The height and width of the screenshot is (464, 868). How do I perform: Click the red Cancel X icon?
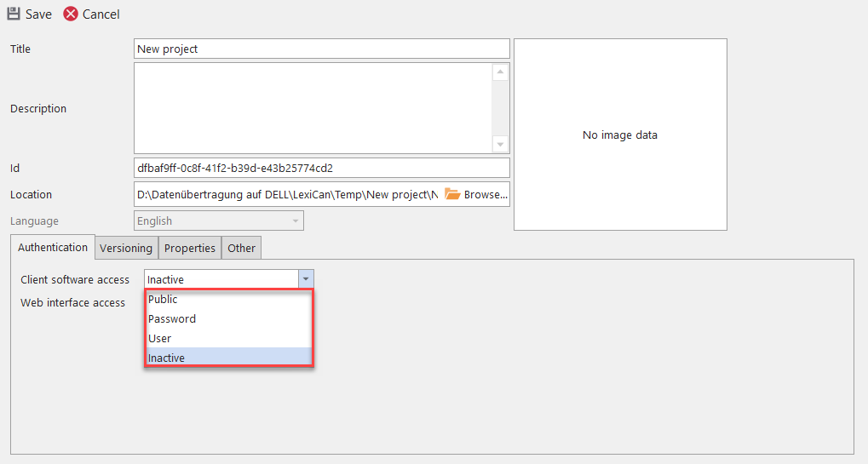click(x=71, y=14)
